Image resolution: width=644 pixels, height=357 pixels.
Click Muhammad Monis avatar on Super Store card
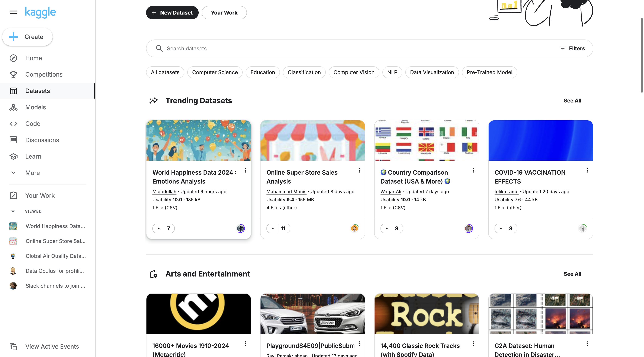(354, 228)
